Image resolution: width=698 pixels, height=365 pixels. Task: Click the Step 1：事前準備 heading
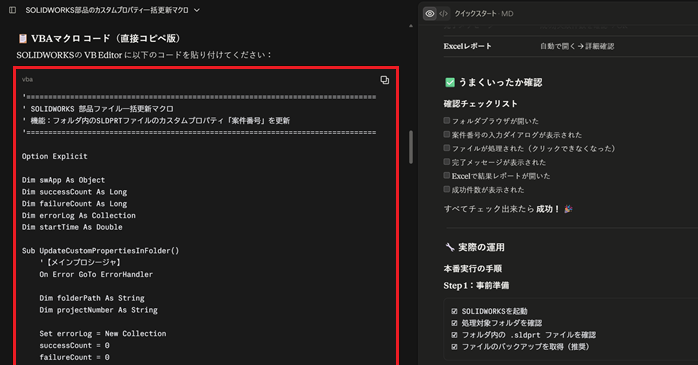click(476, 285)
